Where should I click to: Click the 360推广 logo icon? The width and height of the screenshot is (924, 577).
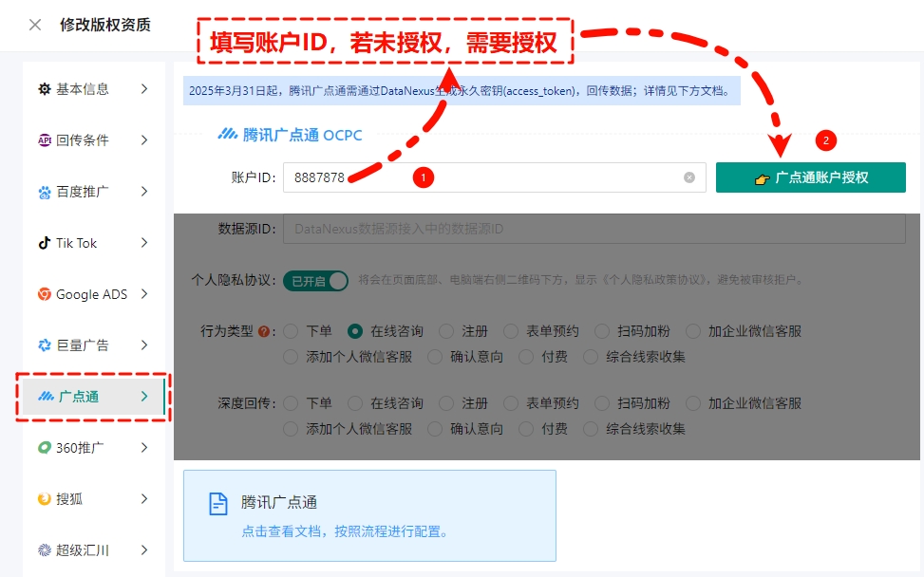[x=45, y=448]
